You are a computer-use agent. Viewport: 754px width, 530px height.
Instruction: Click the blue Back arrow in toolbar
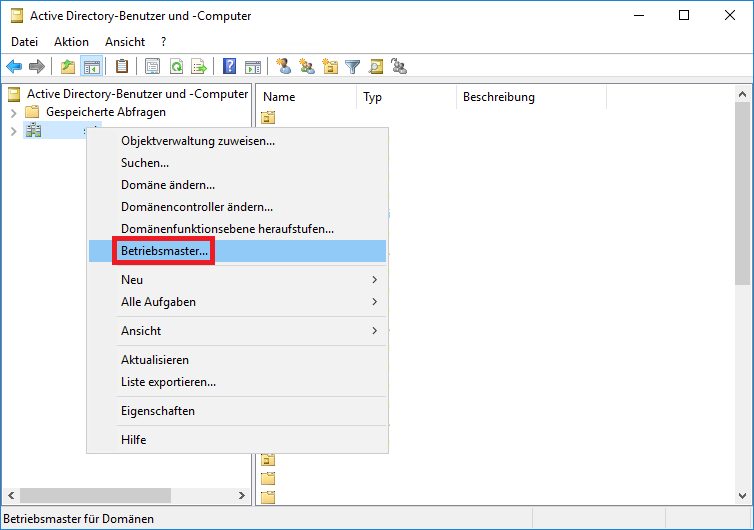(14, 67)
